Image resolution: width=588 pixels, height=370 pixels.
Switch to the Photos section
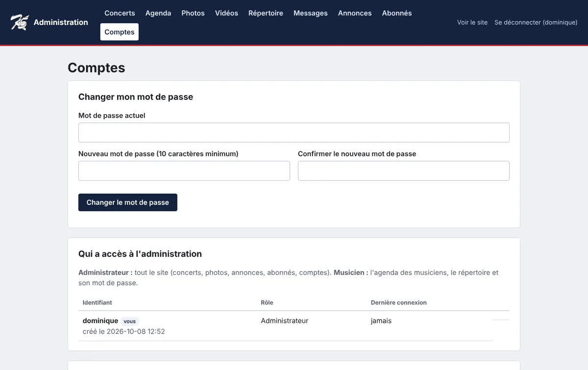[193, 13]
